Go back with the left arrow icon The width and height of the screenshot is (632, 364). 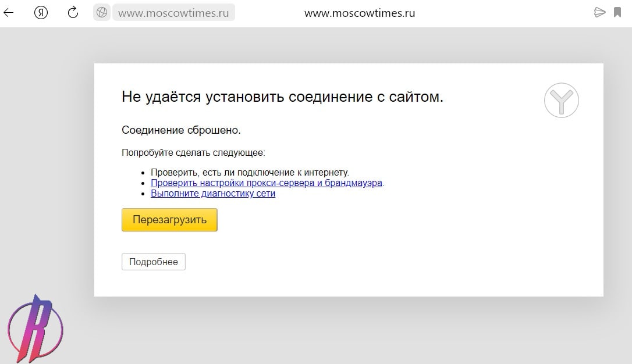pos(9,12)
